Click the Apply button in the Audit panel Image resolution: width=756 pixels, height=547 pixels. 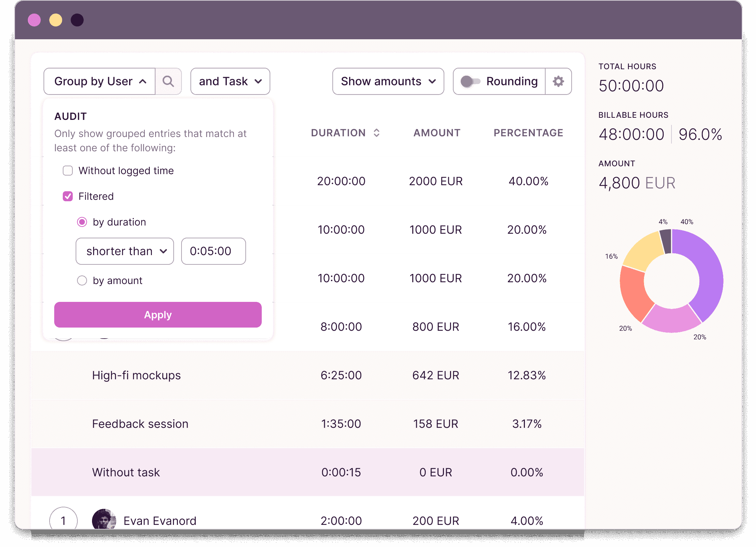click(x=158, y=314)
